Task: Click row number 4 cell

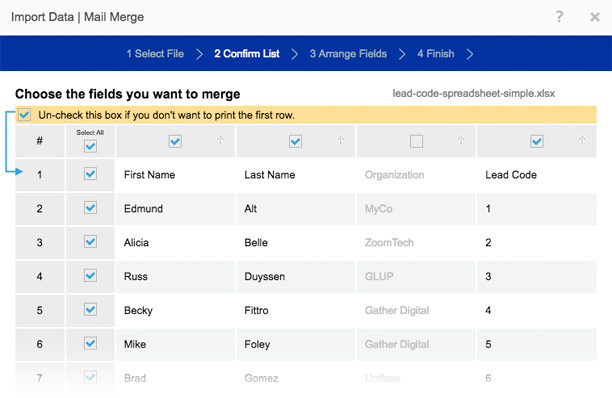Action: coord(40,277)
